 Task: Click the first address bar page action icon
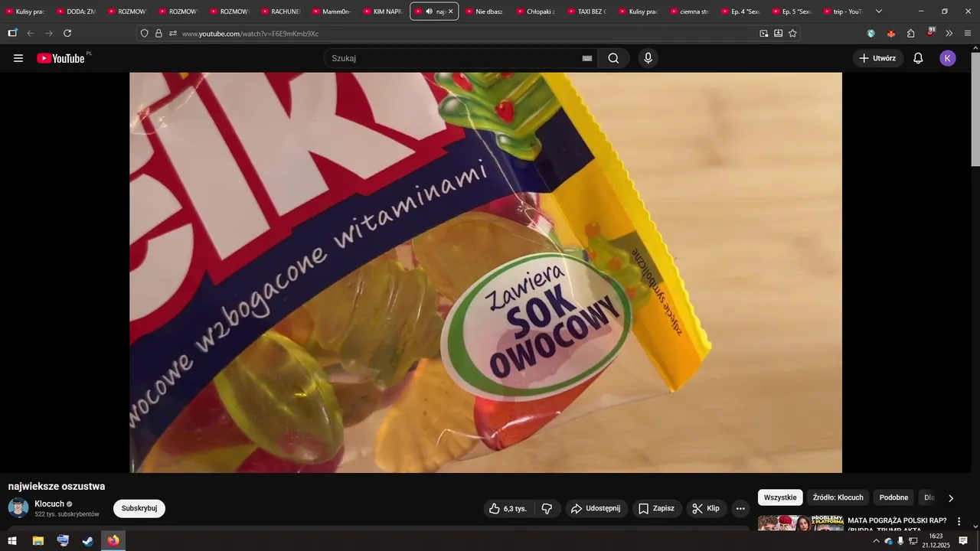pyautogui.click(x=764, y=34)
